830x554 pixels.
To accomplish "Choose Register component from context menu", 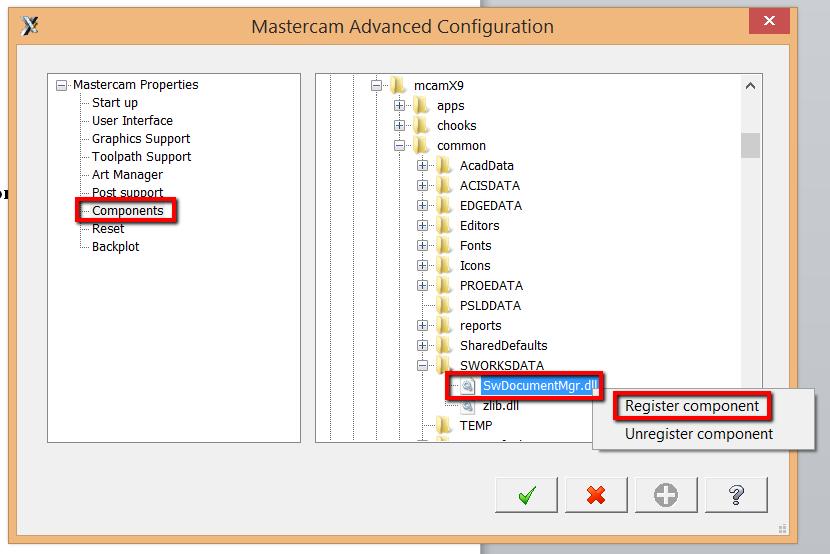I will 692,406.
